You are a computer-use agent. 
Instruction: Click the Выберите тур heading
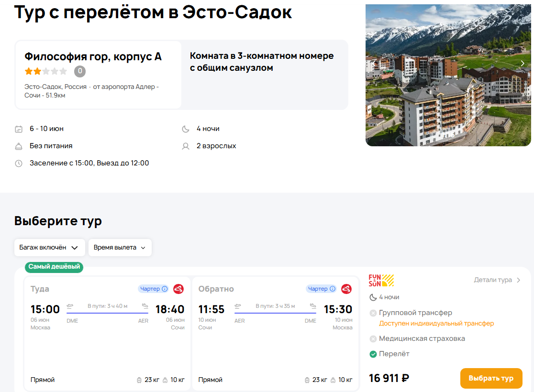pos(58,221)
